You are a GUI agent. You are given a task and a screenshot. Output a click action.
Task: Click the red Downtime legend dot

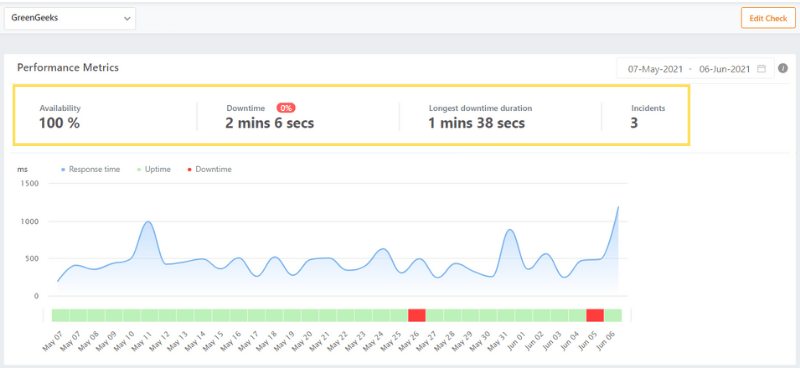click(x=190, y=169)
